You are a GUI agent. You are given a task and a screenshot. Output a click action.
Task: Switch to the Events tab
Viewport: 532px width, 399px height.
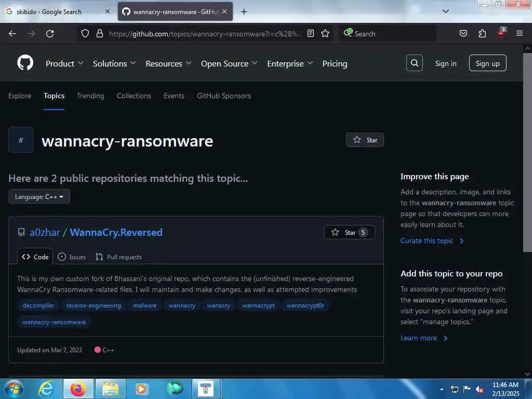(174, 96)
